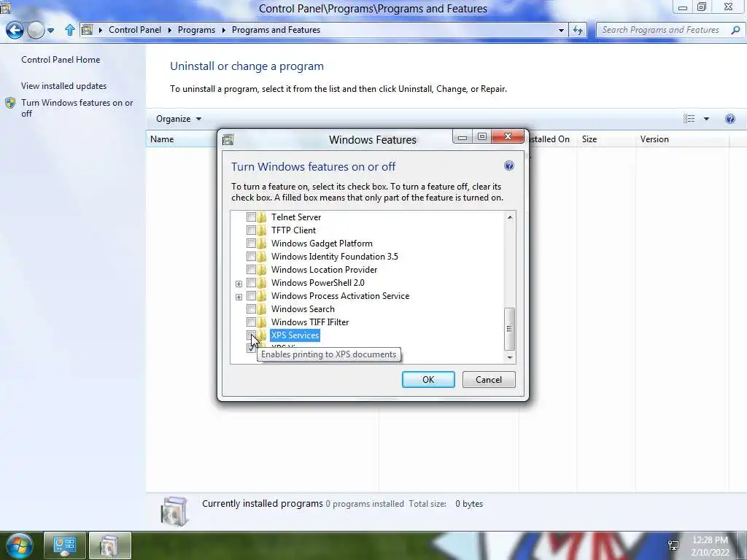Go up one level with the Up arrow

pyautogui.click(x=69, y=30)
